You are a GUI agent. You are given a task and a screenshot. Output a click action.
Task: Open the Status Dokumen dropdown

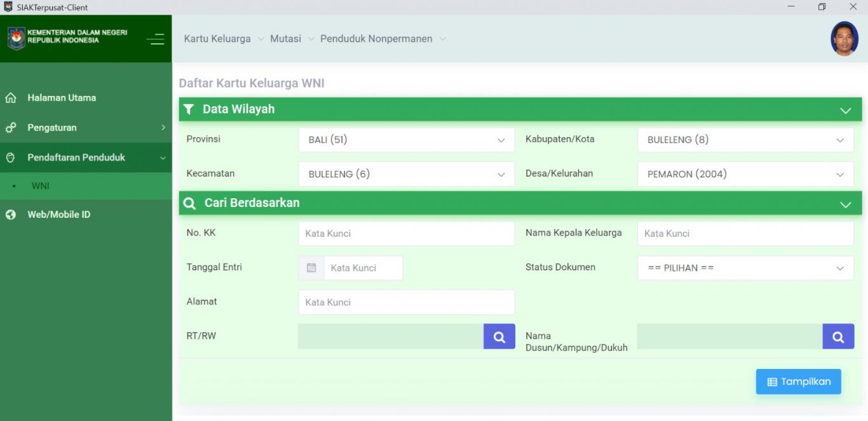(745, 268)
